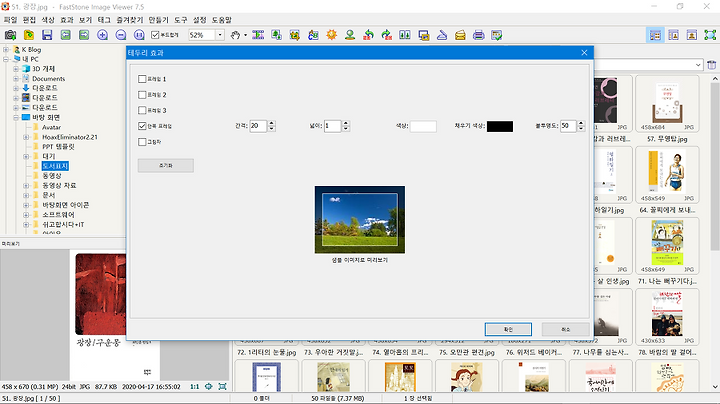Open the 편집 menu
The width and height of the screenshot is (720, 404).
tap(29, 20)
